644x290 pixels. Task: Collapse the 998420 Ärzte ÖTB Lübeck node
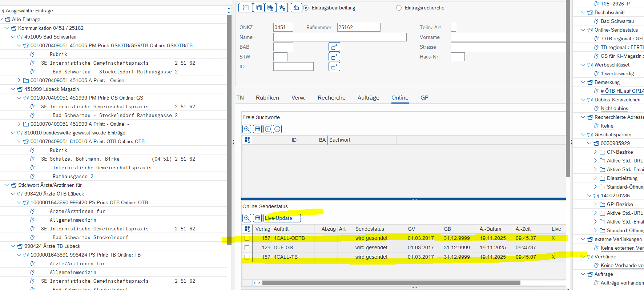click(x=13, y=194)
